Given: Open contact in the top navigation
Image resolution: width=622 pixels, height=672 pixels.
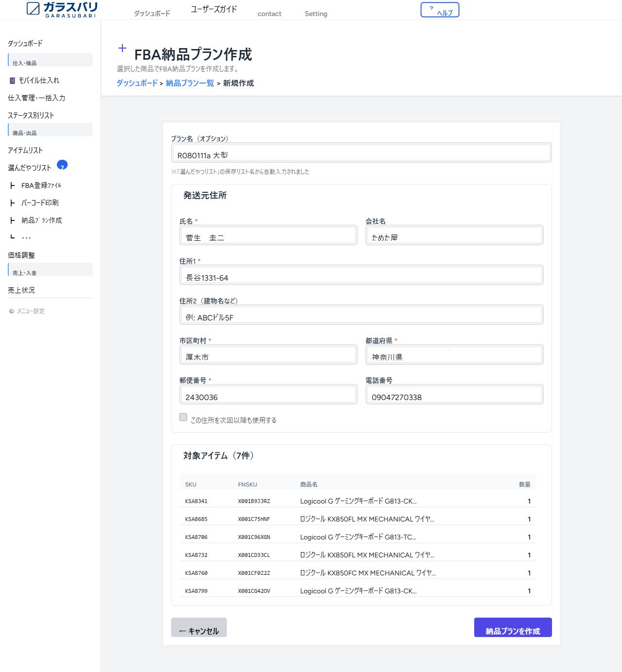Looking at the screenshot, I should point(269,14).
